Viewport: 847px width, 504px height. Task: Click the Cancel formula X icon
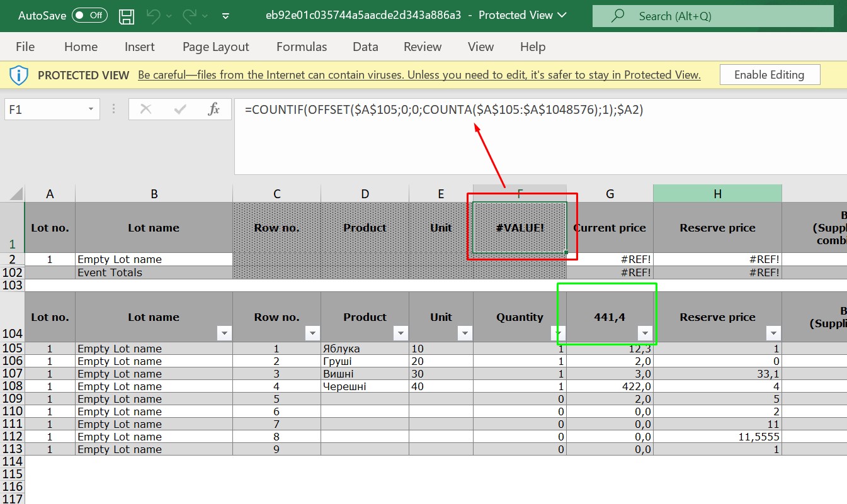pyautogui.click(x=146, y=109)
